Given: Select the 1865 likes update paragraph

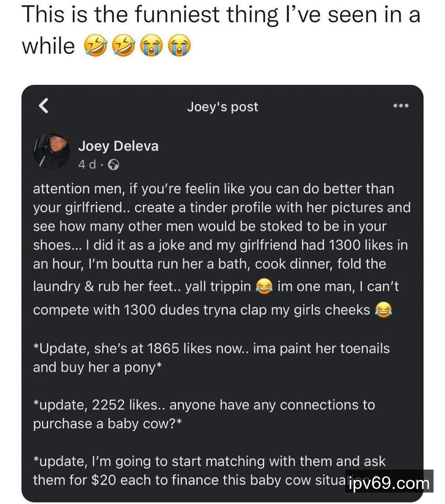Looking at the screenshot, I should pos(211,358).
